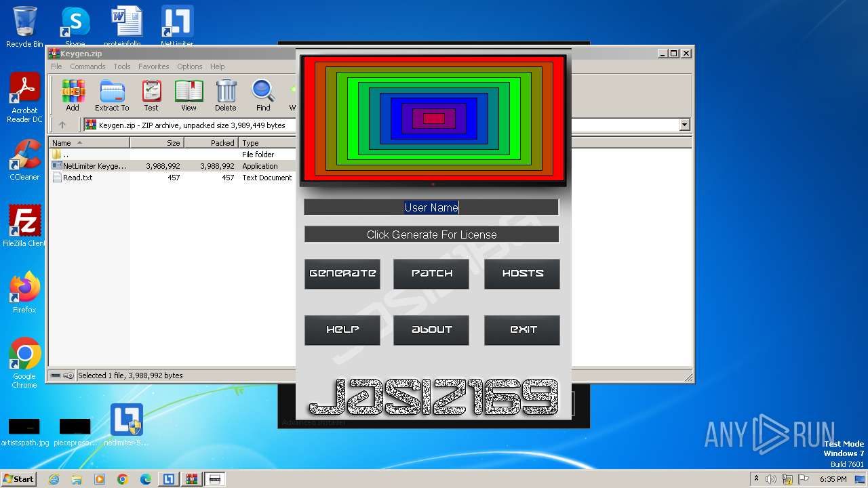Open Google Chrome desktop icon
Viewport: 868px width, 488px height.
coord(24,363)
